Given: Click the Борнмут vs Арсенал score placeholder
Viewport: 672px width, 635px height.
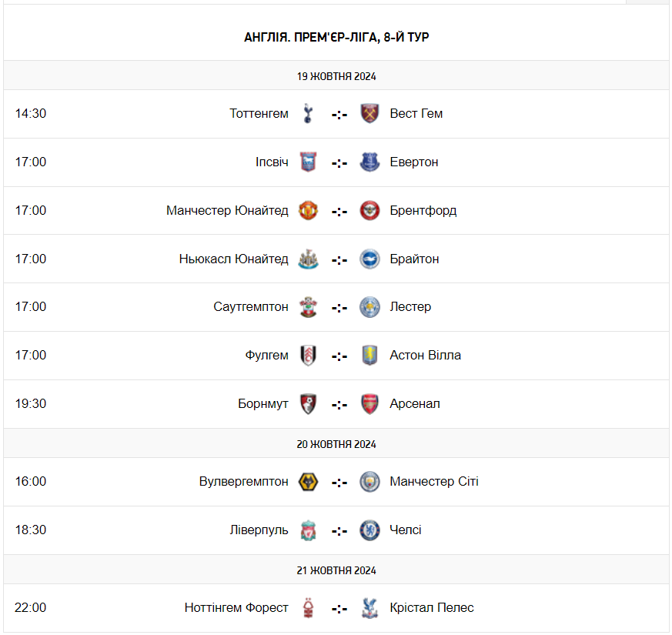Looking at the screenshot, I should [x=339, y=404].
